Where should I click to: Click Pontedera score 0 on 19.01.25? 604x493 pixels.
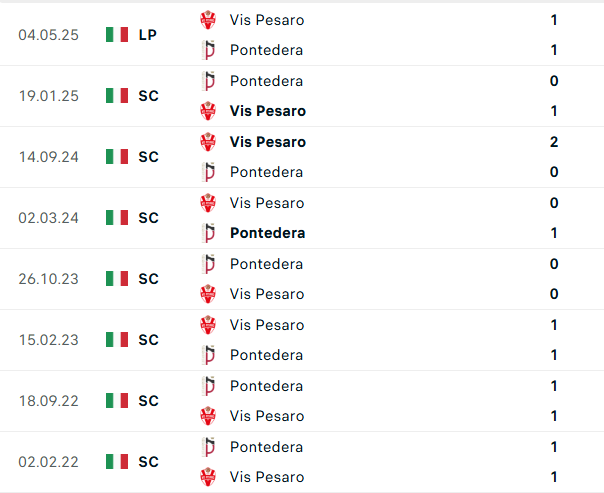click(x=554, y=81)
